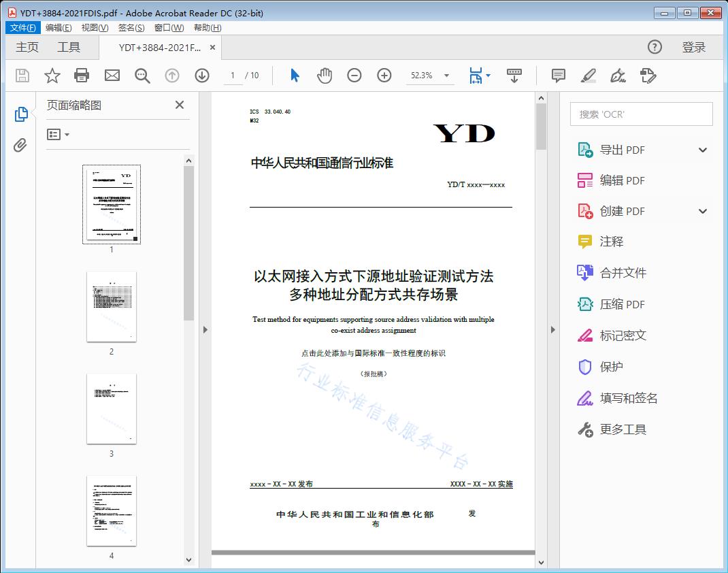
Task: Zoom out with the minus icon
Action: pos(354,76)
